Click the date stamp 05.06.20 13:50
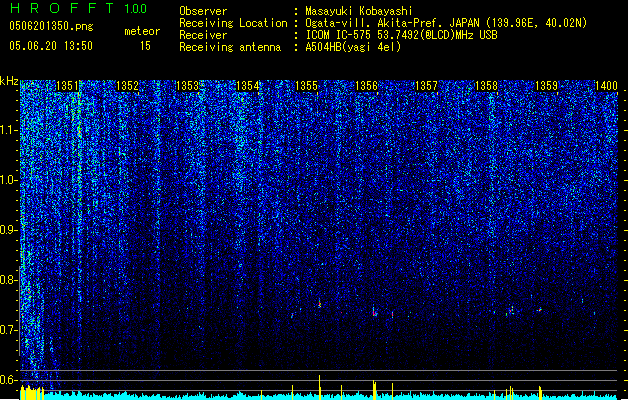 click(x=51, y=46)
